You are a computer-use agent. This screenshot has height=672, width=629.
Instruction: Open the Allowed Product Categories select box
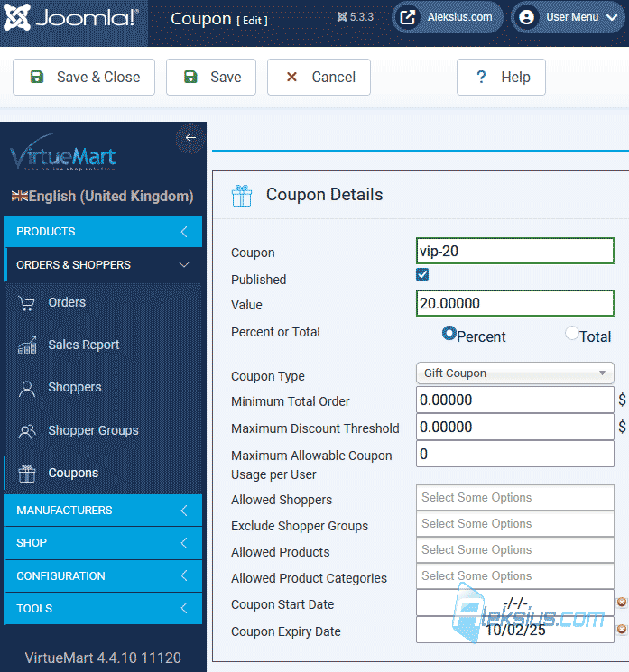pyautogui.click(x=515, y=576)
